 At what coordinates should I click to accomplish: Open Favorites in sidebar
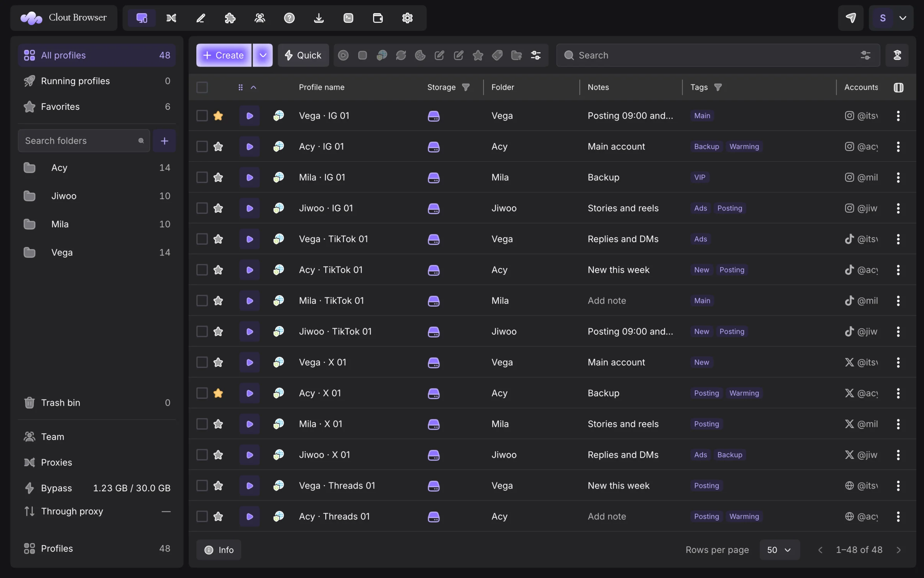click(x=97, y=107)
